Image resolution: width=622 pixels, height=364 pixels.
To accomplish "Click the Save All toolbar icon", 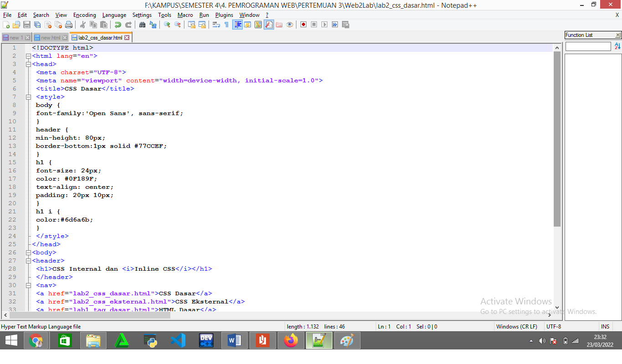I will 37,25.
